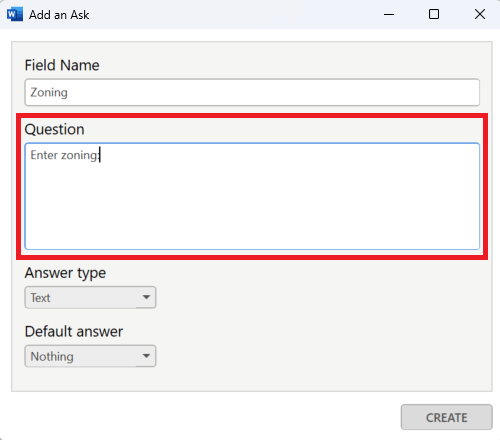Screen dimensions: 500x440
Task: Click blank lower area of Question box
Action: pos(252,213)
